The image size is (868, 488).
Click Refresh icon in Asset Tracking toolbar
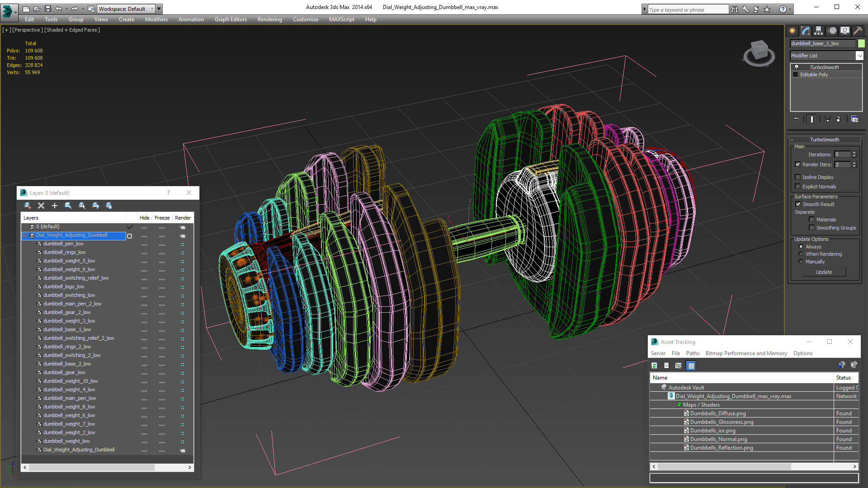coord(654,366)
